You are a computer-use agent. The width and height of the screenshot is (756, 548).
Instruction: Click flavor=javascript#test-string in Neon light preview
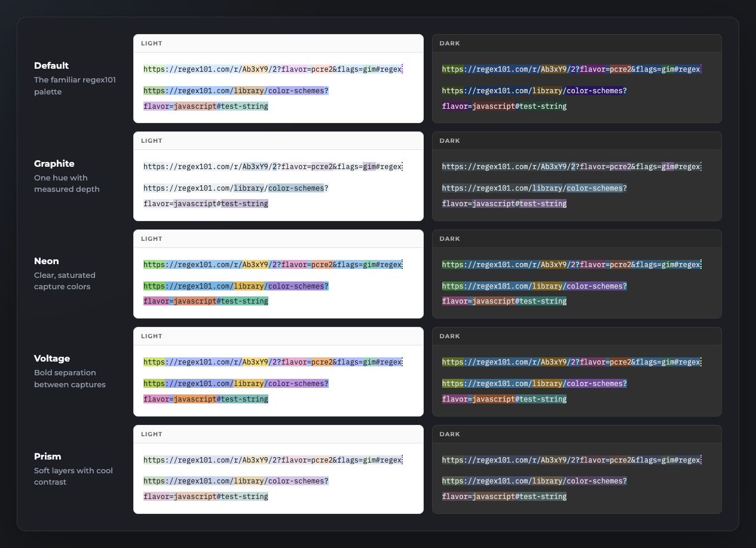coord(206,301)
